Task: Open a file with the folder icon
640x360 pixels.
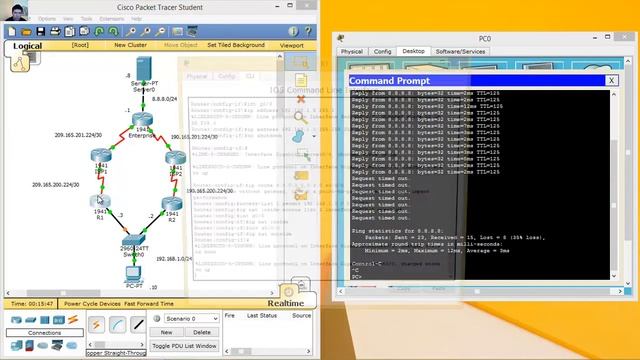Action: point(26,31)
